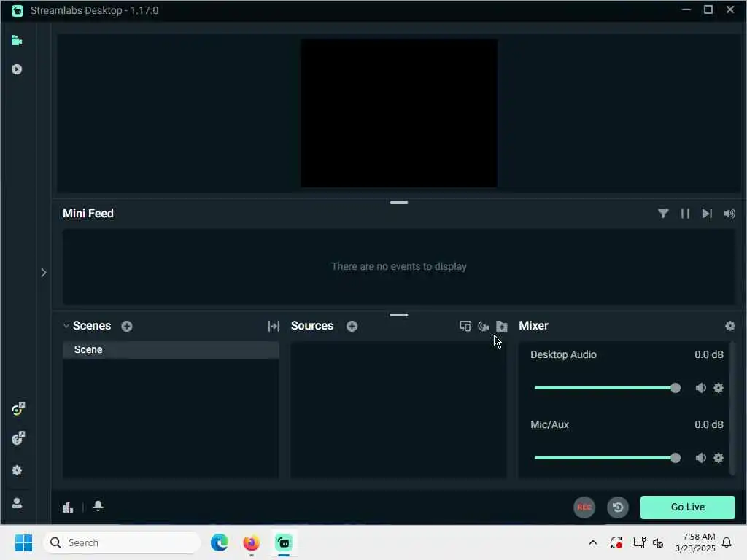The image size is (747, 560).
Task: Collapse the Scenes collection dropdown arrow
Action: pyautogui.click(x=66, y=326)
